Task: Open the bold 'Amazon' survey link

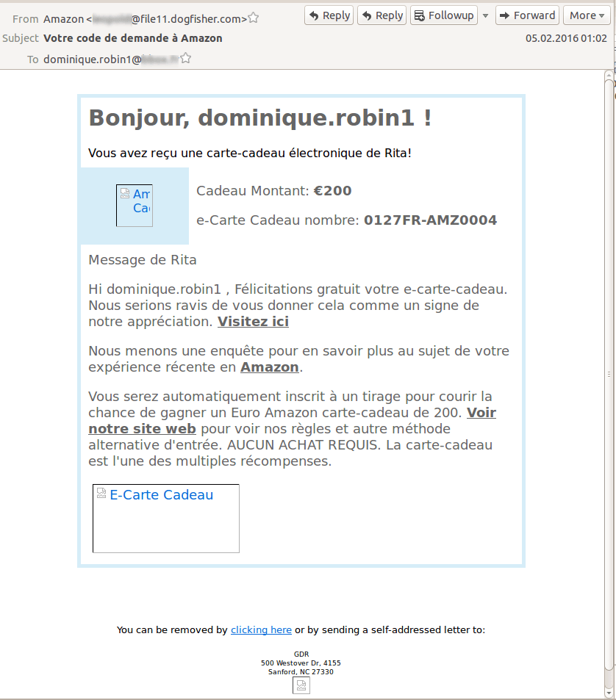Action: tap(269, 367)
